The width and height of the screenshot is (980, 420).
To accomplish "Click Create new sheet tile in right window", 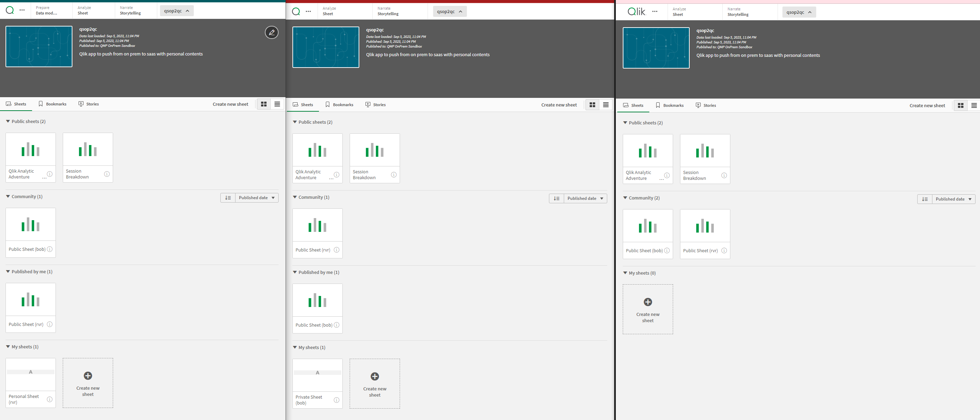I will tap(648, 309).
